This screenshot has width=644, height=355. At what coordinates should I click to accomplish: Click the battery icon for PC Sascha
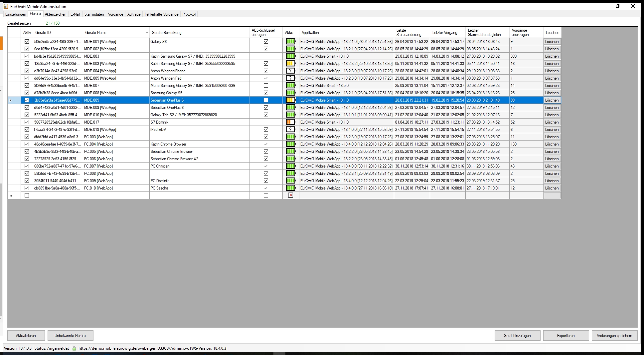pyautogui.click(x=290, y=188)
